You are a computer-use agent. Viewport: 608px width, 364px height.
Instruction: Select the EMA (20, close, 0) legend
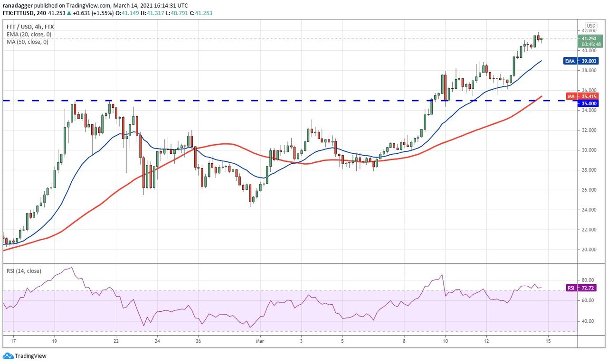28,35
